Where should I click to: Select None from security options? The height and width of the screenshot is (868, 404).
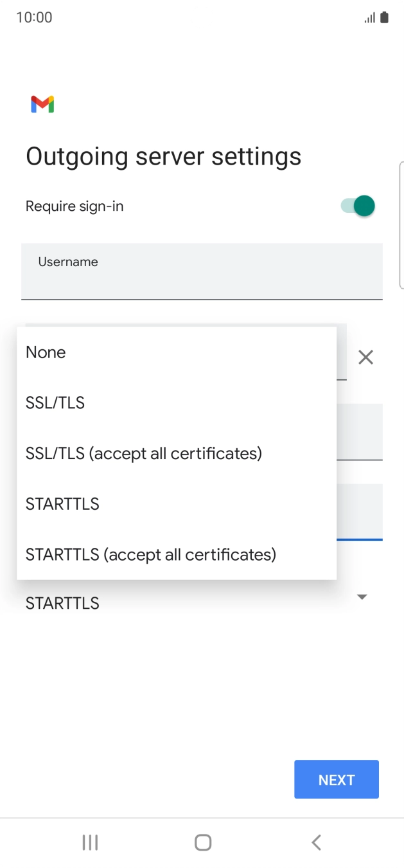[46, 352]
